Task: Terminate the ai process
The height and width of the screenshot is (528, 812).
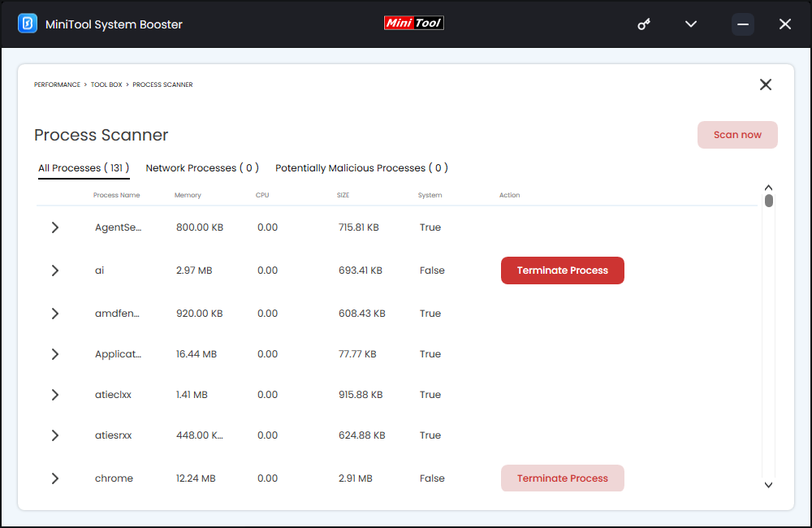Action: point(563,270)
